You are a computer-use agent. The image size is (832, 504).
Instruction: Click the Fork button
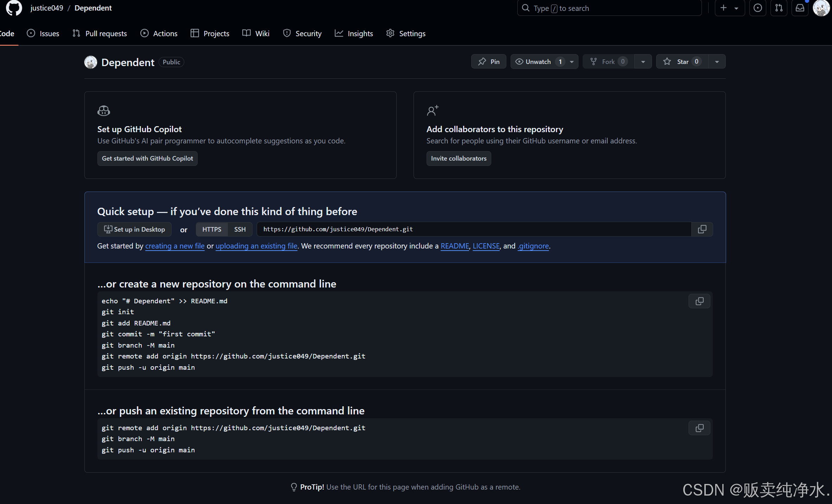tap(608, 62)
